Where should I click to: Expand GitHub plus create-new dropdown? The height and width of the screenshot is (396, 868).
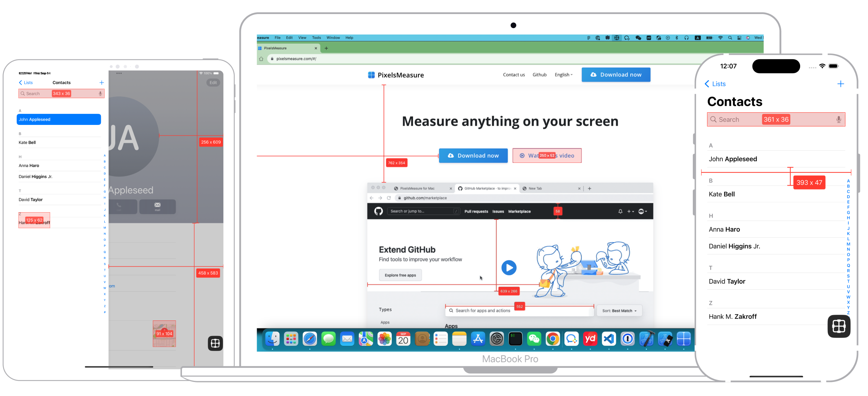(x=630, y=211)
